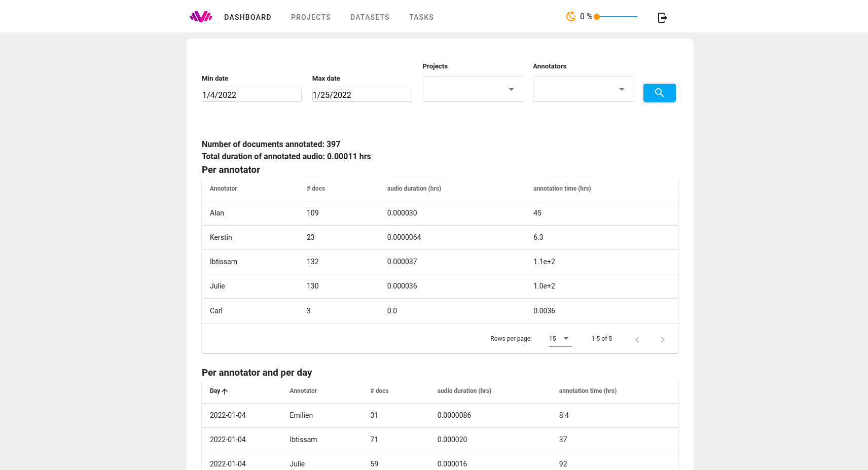Viewport: 868px width, 470px height.
Task: Click Emilien's annotation time 8.4
Action: pyautogui.click(x=564, y=415)
